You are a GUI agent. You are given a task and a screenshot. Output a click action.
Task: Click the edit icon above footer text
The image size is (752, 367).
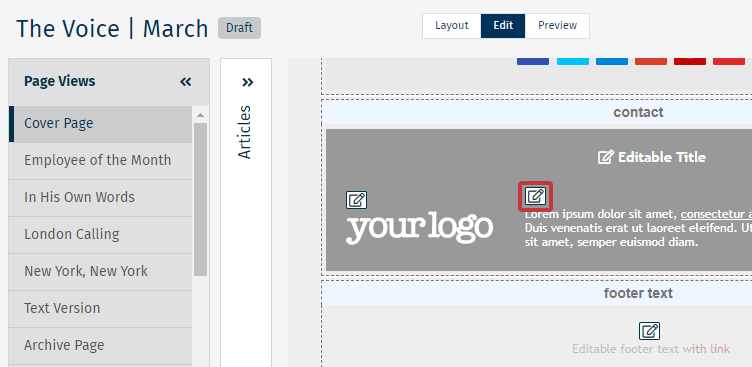(649, 331)
